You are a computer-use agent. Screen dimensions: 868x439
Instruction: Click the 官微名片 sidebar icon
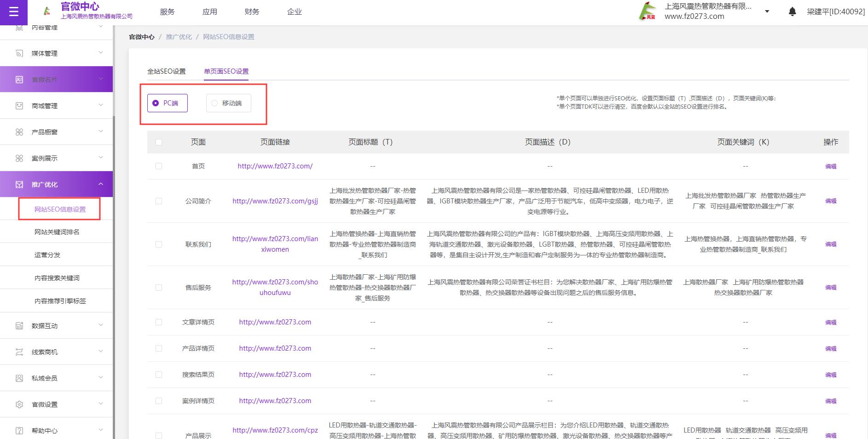(19, 80)
